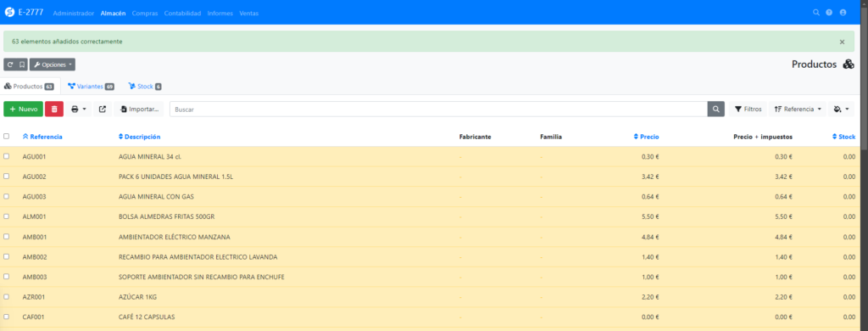Click the E-2777 logo icon
Screen dimensions: 868x331
click(x=9, y=12)
